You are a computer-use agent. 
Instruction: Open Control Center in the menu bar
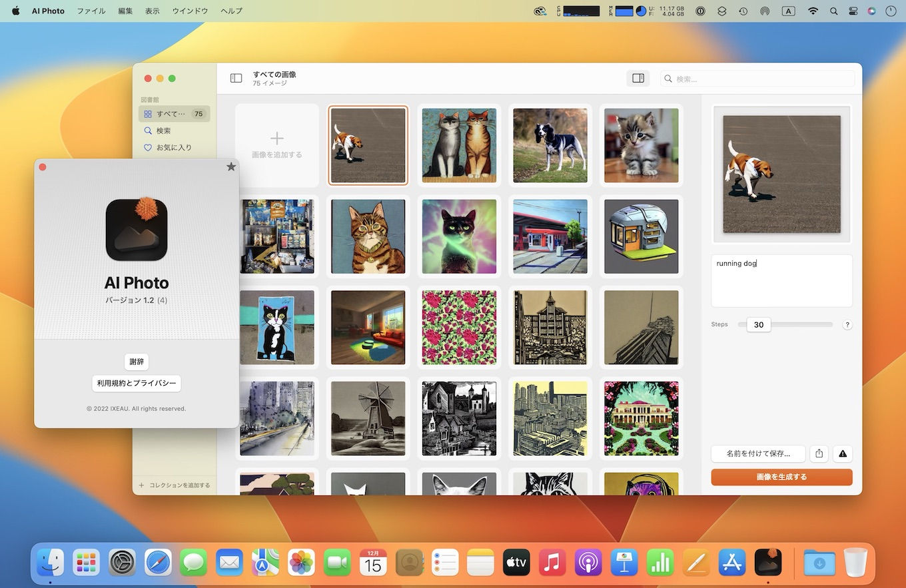click(x=853, y=11)
